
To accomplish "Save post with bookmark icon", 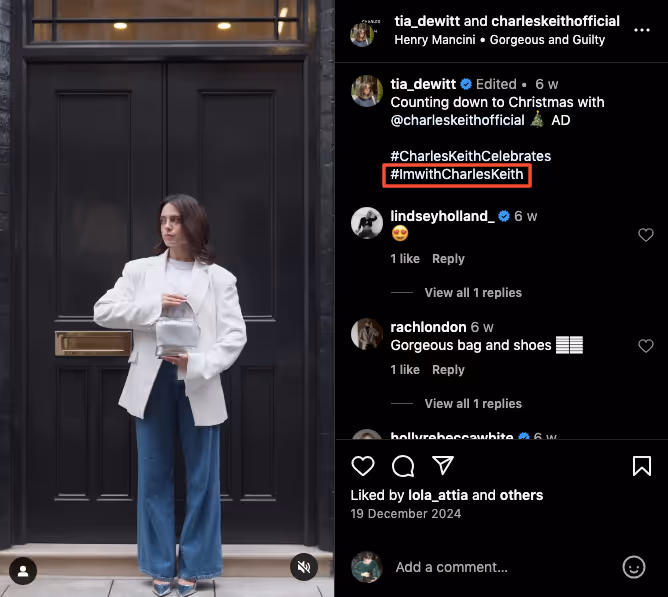I will coord(642,465).
